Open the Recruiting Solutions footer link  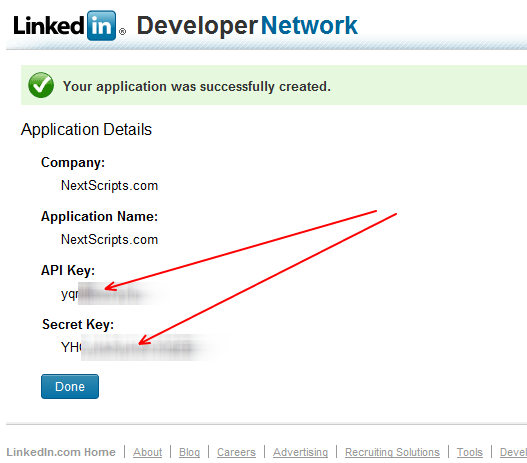[x=392, y=452]
